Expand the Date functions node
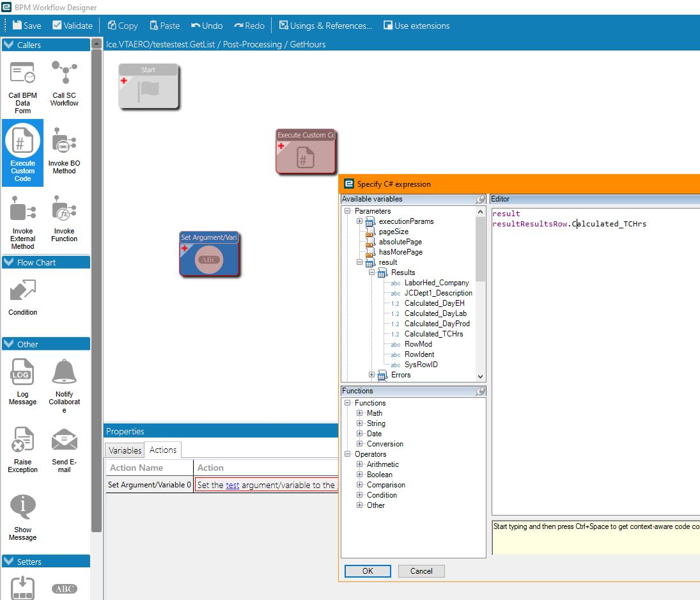Viewport: 700px width, 600px height. pos(359,433)
